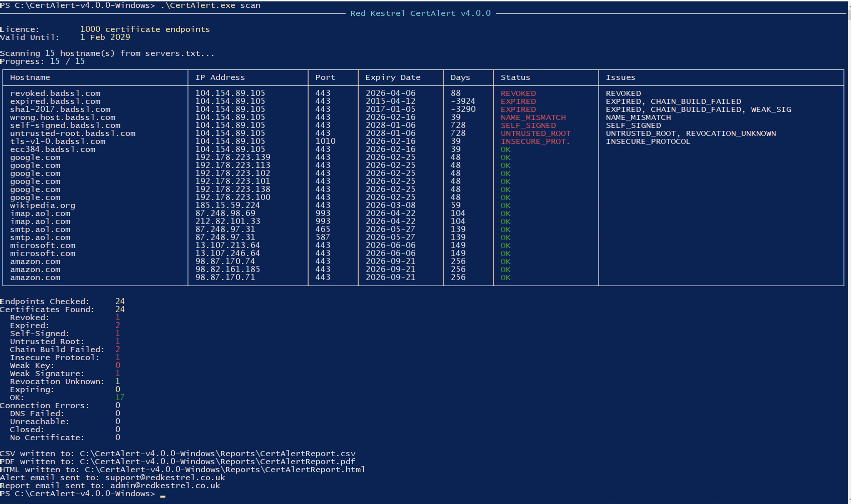
Task: Click the port value "465"
Action: click(x=323, y=229)
